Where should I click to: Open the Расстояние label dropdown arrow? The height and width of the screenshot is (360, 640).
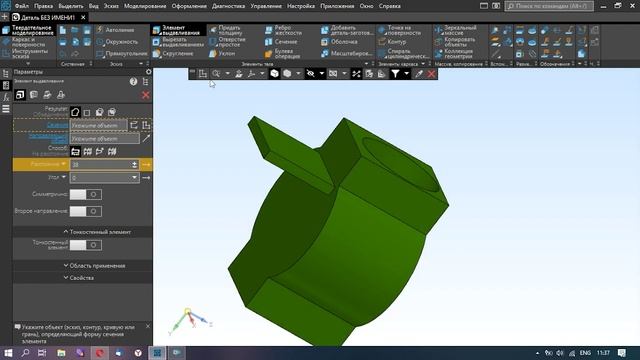coord(64,164)
